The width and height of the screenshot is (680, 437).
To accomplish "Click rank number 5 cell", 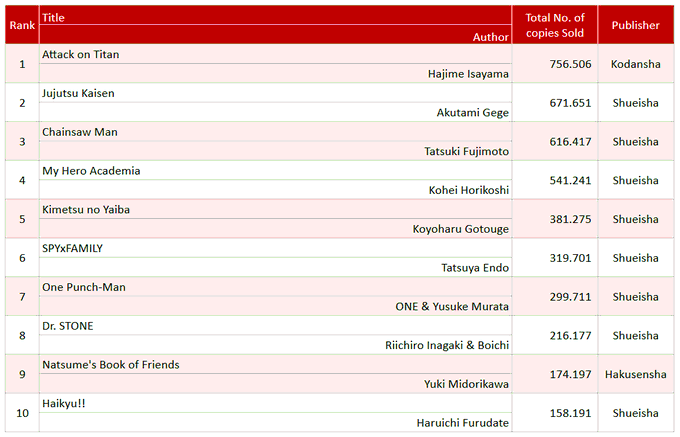I will tap(22, 219).
